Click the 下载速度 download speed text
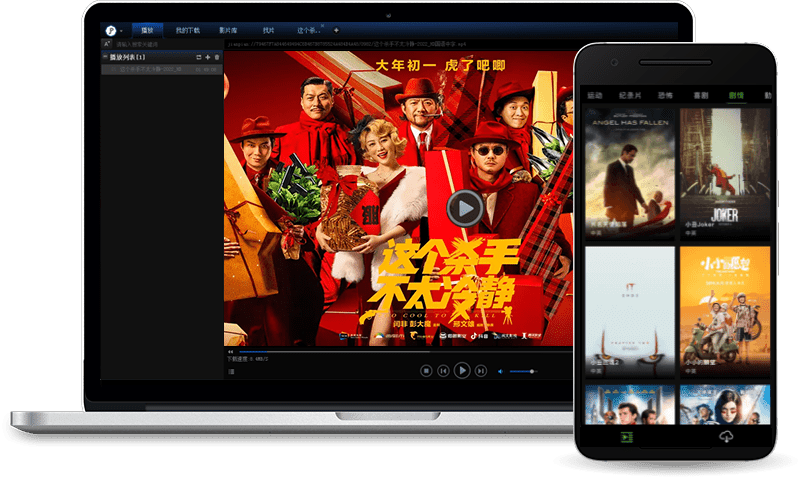The width and height of the screenshot is (798, 480). (x=247, y=359)
